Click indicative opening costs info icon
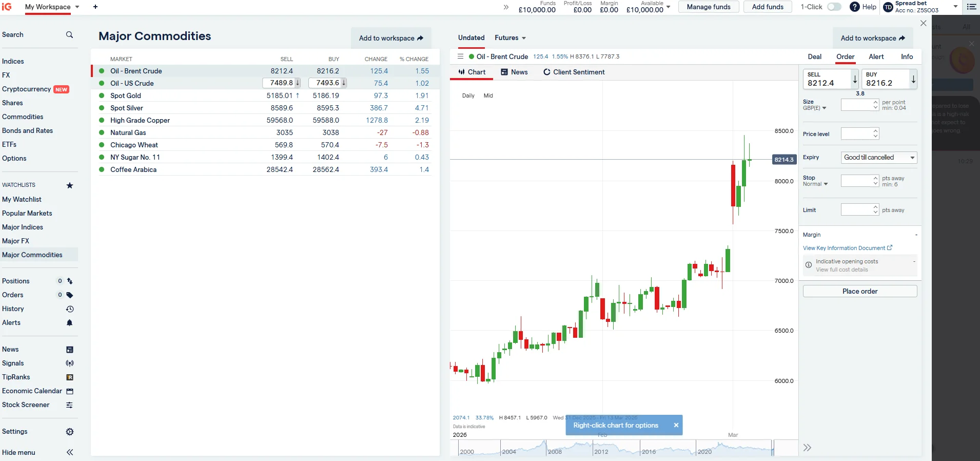The width and height of the screenshot is (980, 461). coord(809,265)
